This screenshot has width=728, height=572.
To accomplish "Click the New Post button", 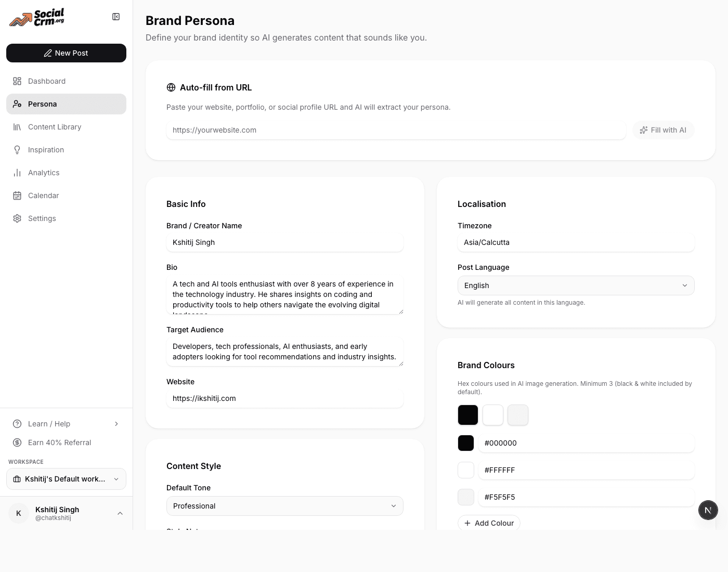I will [66, 53].
